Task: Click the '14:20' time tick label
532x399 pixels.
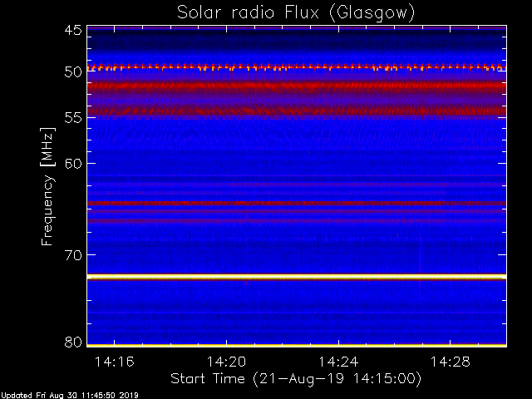Action: 226,362
